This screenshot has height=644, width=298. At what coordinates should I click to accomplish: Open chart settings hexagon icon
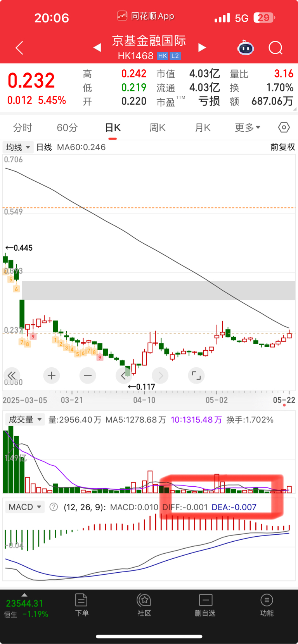[x=284, y=127]
